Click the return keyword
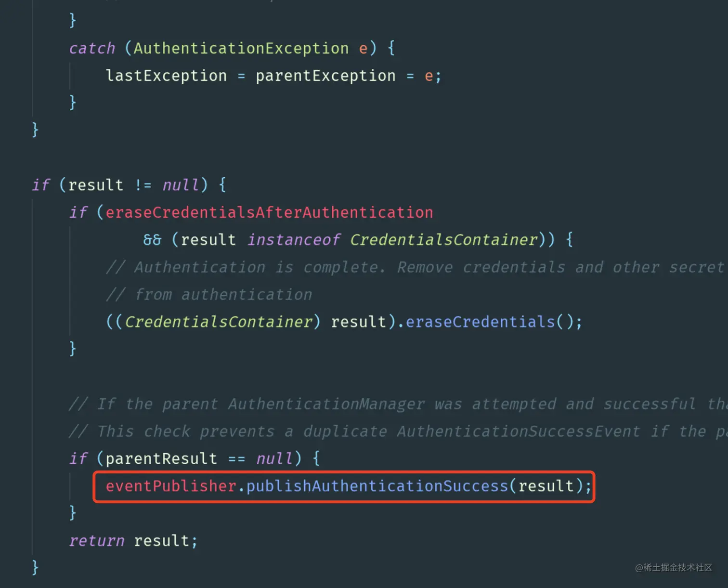Viewport: 728px width, 588px height. click(96, 541)
